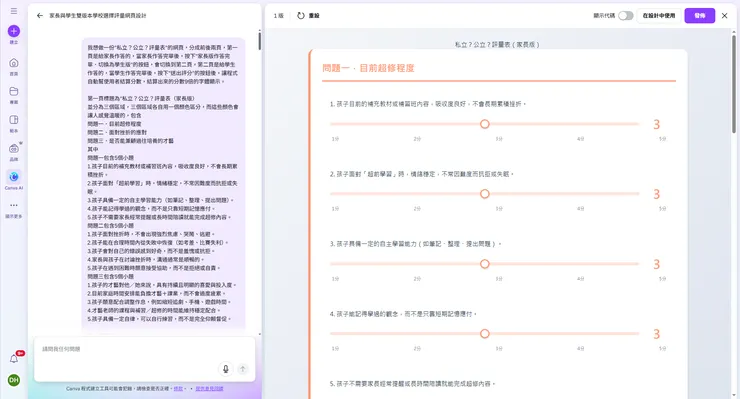Click the 2分 label under question 4 slider

click(x=417, y=348)
